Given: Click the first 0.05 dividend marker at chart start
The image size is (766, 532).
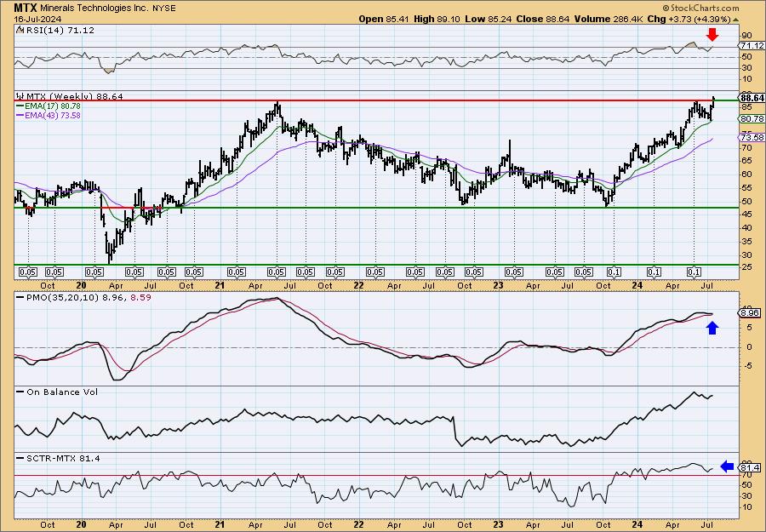Looking at the screenshot, I should (x=28, y=272).
